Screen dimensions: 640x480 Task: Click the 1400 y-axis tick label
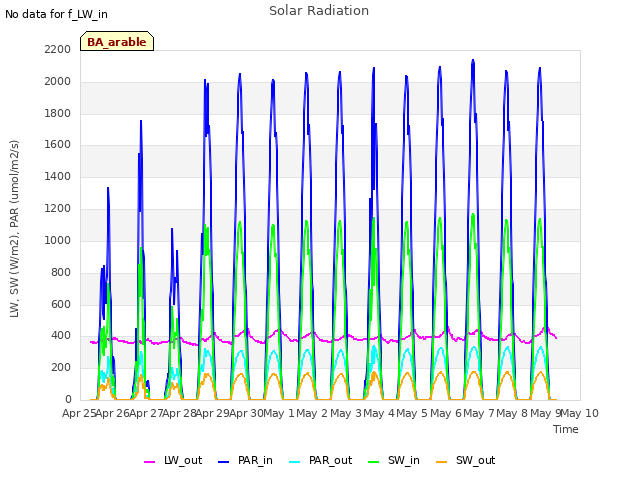(x=58, y=176)
